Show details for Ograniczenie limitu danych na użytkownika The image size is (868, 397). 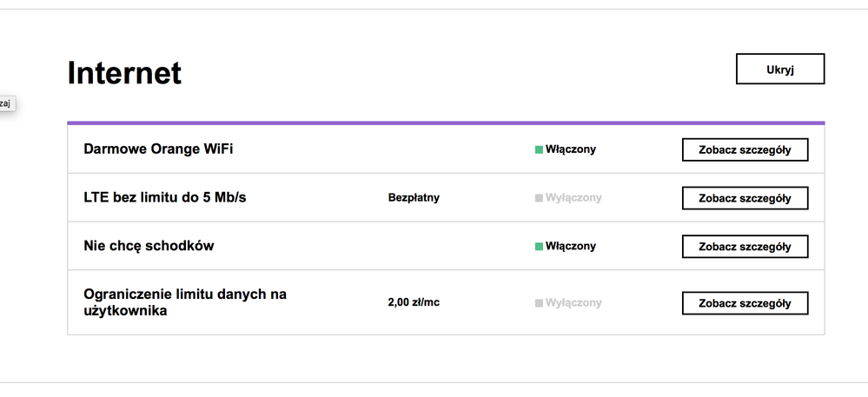point(745,303)
